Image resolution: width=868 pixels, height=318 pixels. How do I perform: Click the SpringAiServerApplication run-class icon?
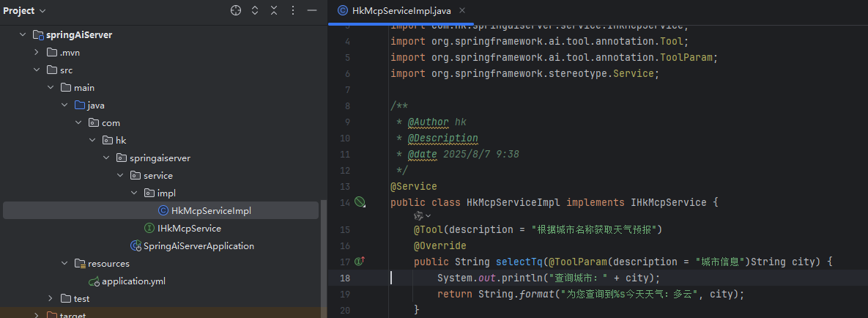coord(136,246)
